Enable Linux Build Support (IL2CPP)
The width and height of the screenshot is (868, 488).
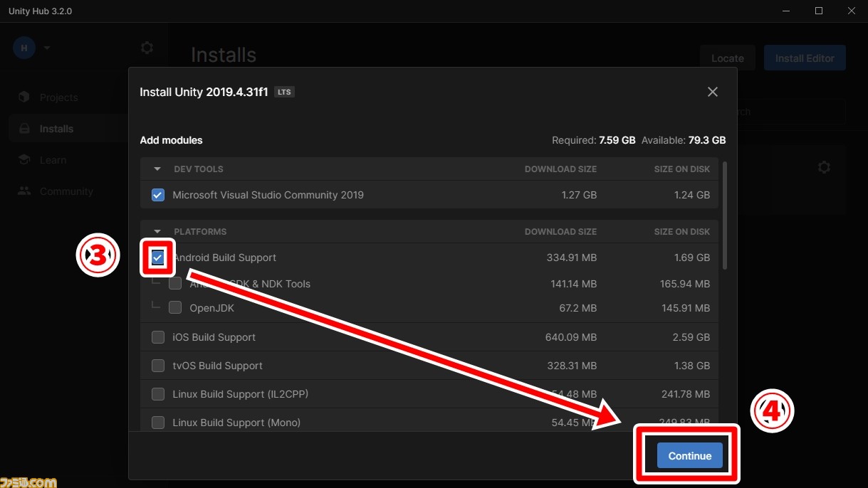pyautogui.click(x=158, y=394)
